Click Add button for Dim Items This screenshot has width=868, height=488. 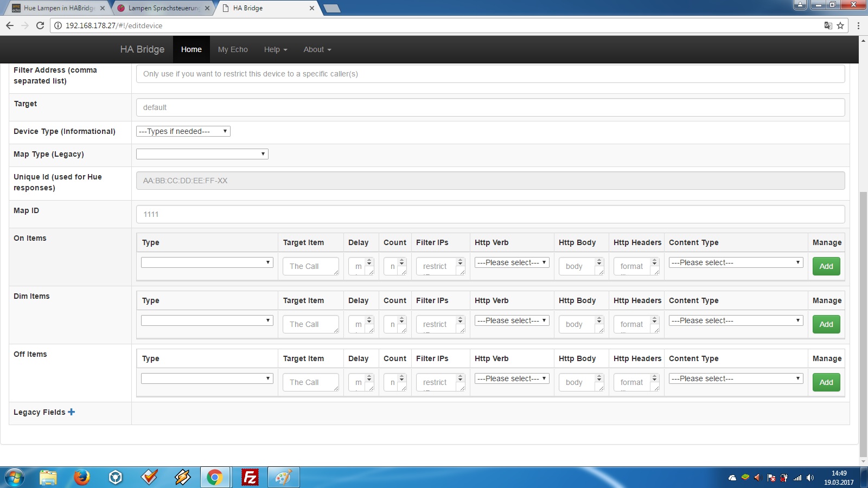(x=826, y=324)
